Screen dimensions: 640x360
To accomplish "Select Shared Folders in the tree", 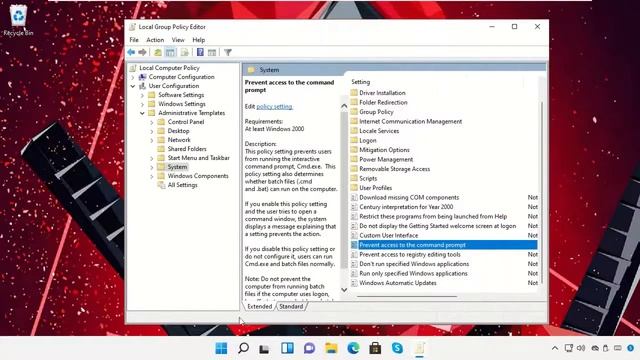I will point(187,149).
